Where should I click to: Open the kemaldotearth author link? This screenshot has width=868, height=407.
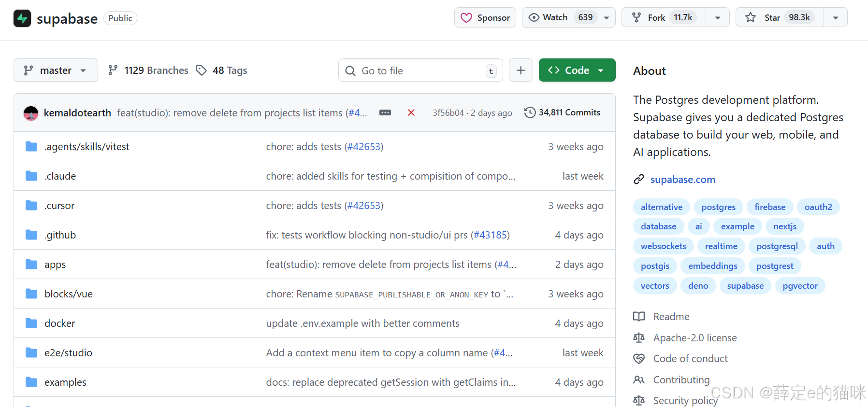tap(77, 113)
